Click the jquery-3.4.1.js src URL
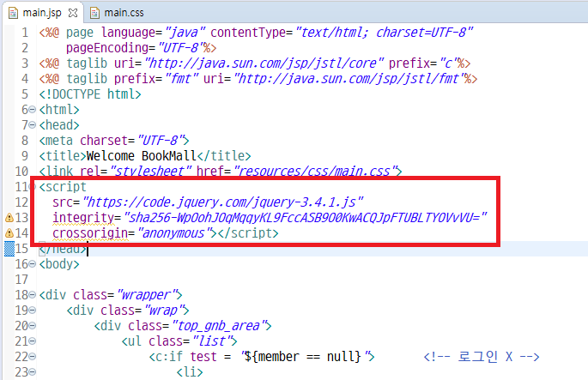Image resolution: width=588 pixels, height=380 pixels. pyautogui.click(x=222, y=202)
